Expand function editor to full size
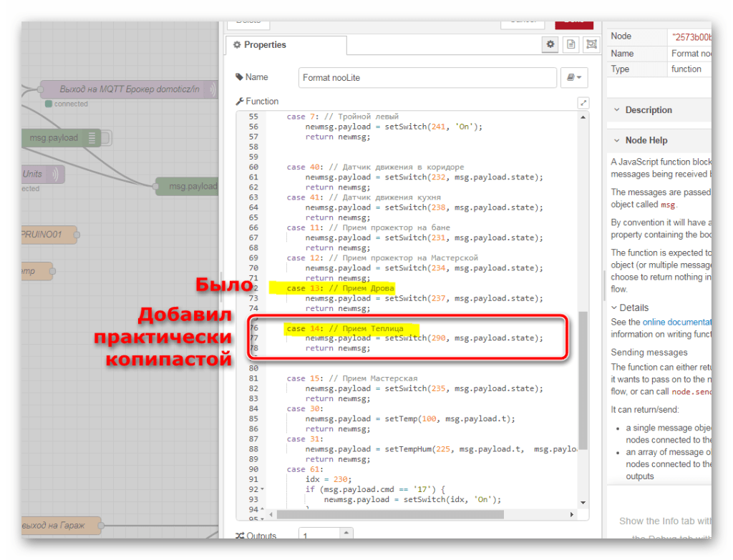Viewport: 733px width, 560px height. tap(583, 103)
